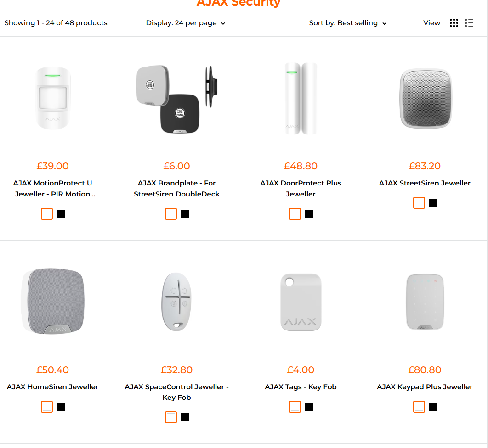Open AJAX MotionProtect U Jeweller product link
The image size is (488, 448).
53,188
